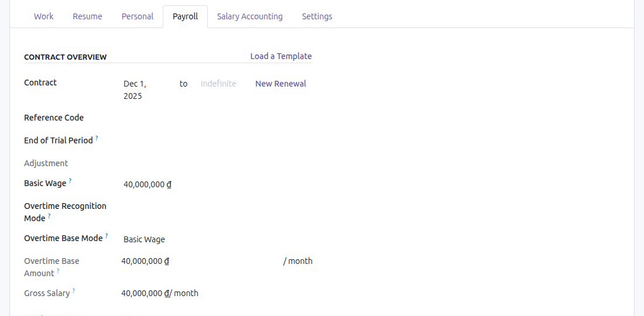644x316 pixels.
Task: Click the '/ month' unit text
Action: 298,261
